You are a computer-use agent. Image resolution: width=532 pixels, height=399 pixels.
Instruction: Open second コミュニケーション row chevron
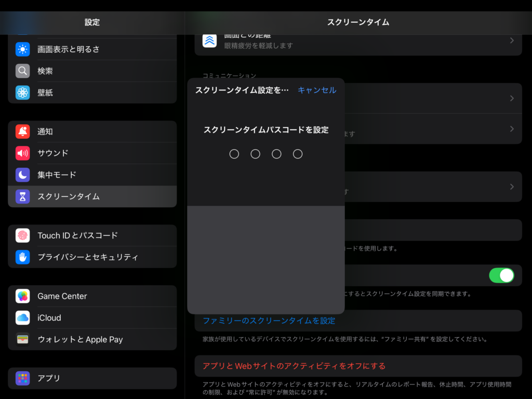click(512, 129)
